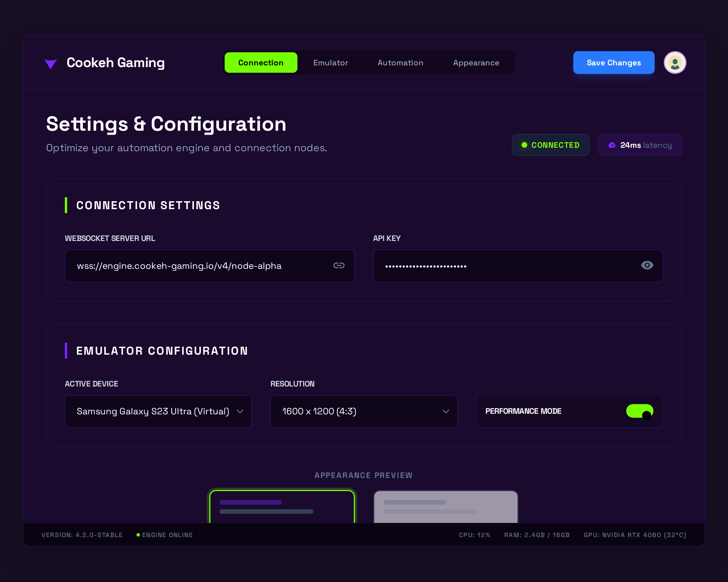
Task: Expand the Active Device dropdown
Action: [158, 411]
